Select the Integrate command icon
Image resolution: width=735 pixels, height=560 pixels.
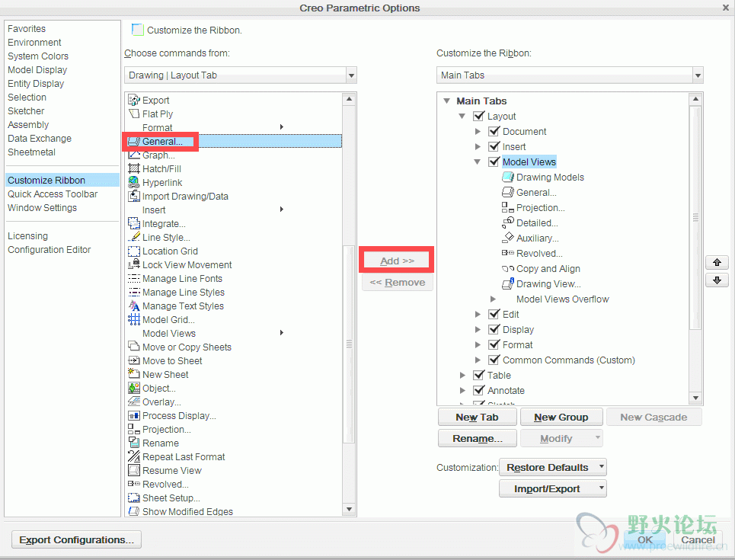pyautogui.click(x=134, y=223)
